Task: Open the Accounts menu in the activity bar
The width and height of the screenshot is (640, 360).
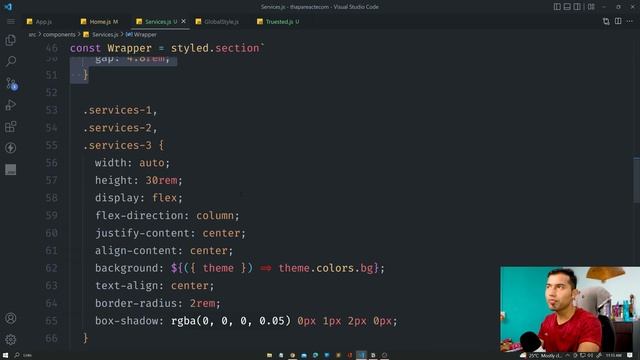Action: point(11,318)
